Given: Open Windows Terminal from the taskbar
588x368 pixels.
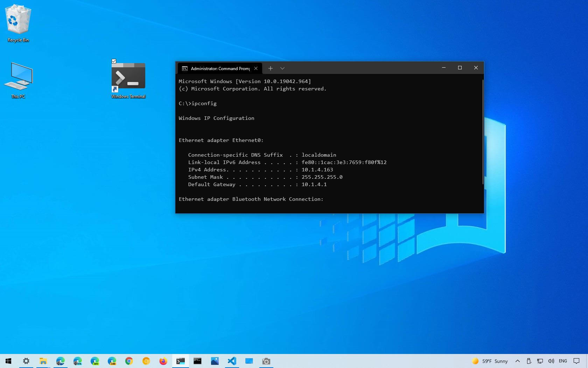Looking at the screenshot, I should click(180, 361).
